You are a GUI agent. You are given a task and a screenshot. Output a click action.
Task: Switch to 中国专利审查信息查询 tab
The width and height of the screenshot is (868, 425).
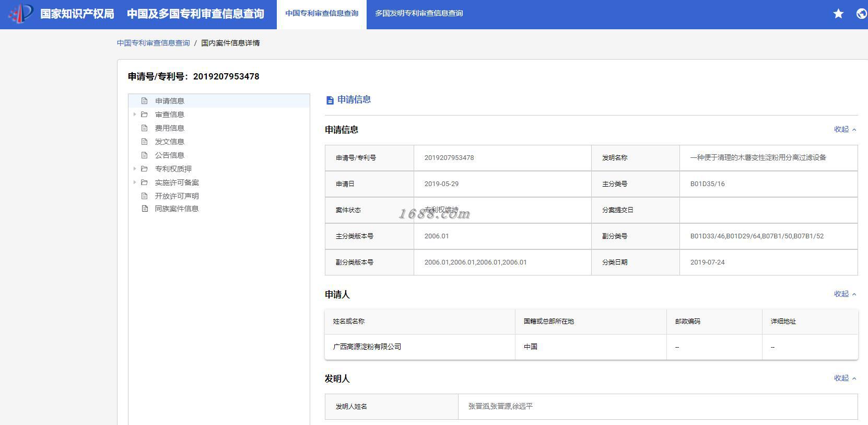pyautogui.click(x=322, y=15)
